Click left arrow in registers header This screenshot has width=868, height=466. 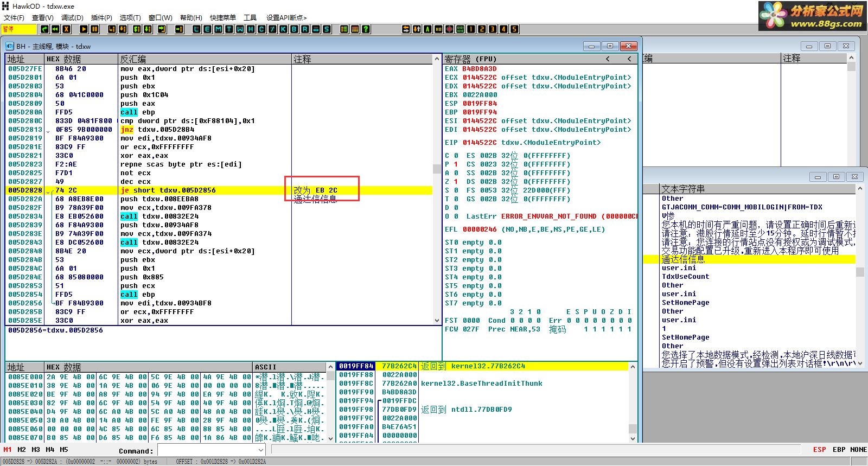(x=608, y=59)
